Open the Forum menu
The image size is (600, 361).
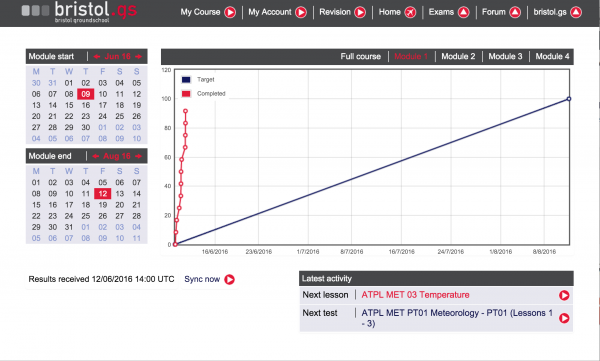click(494, 12)
